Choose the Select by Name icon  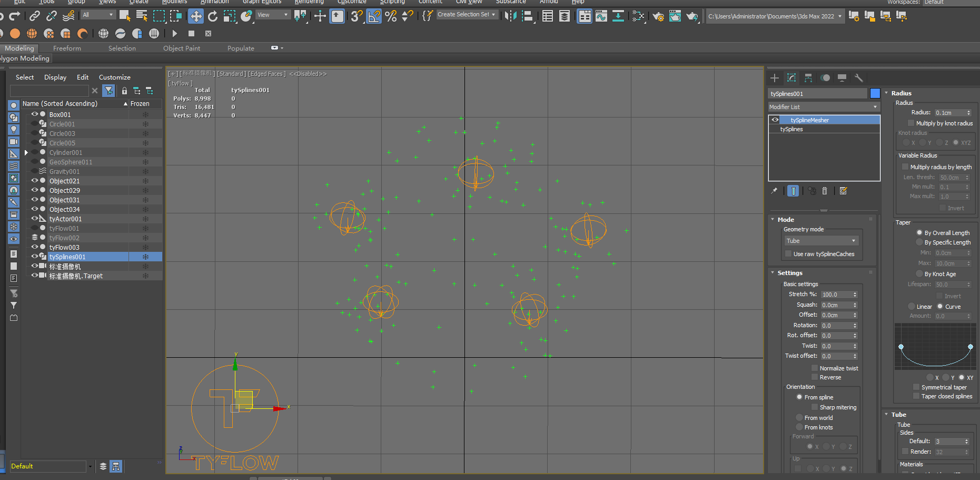point(142,16)
